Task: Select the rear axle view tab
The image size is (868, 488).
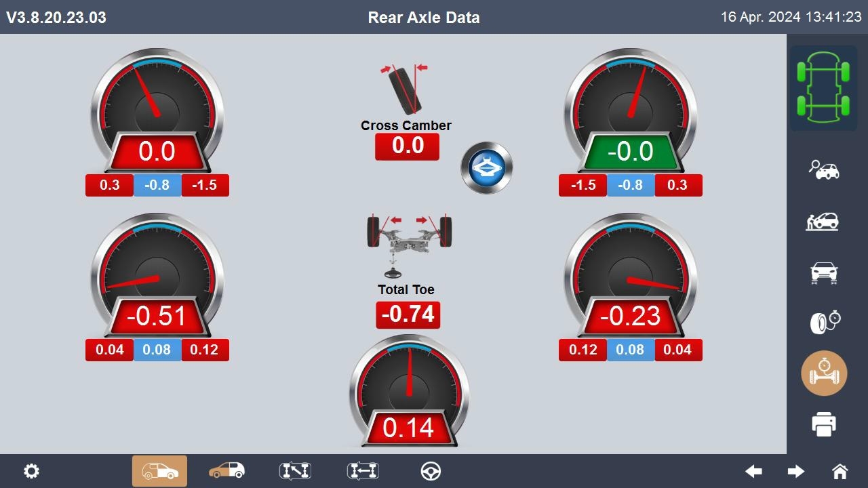Action: coord(159,471)
